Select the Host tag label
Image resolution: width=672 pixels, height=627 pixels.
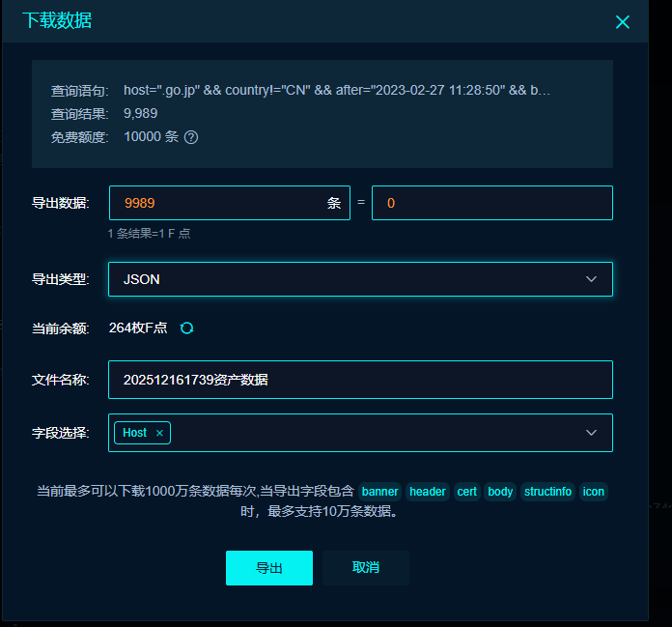pos(134,433)
